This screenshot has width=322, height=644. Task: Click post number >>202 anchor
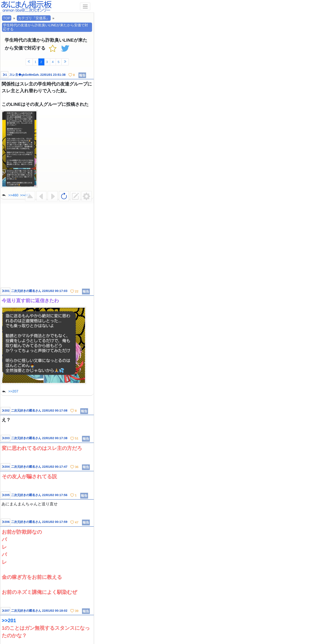(6, 411)
